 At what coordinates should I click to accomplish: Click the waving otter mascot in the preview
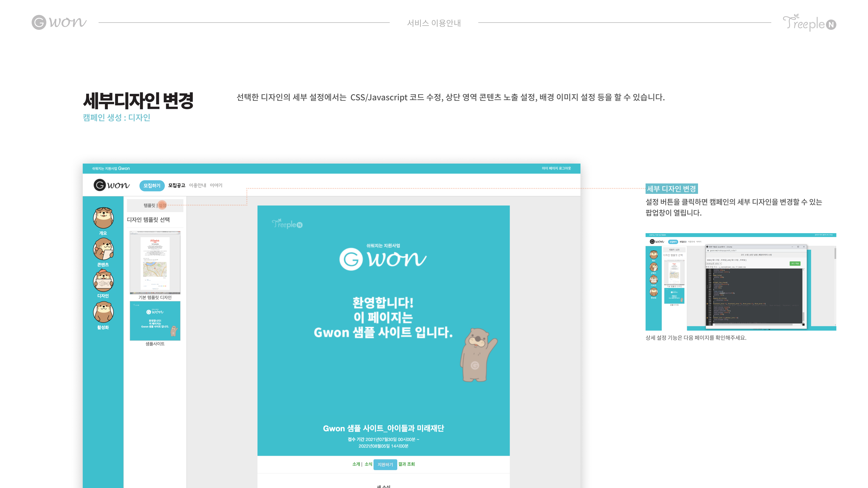(x=479, y=355)
